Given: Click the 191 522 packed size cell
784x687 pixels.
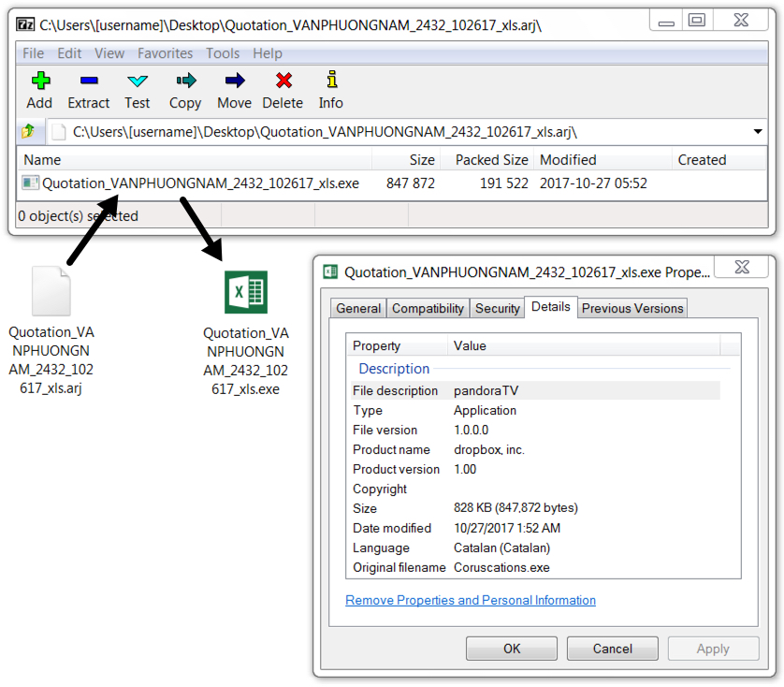Looking at the screenshot, I should [x=504, y=183].
